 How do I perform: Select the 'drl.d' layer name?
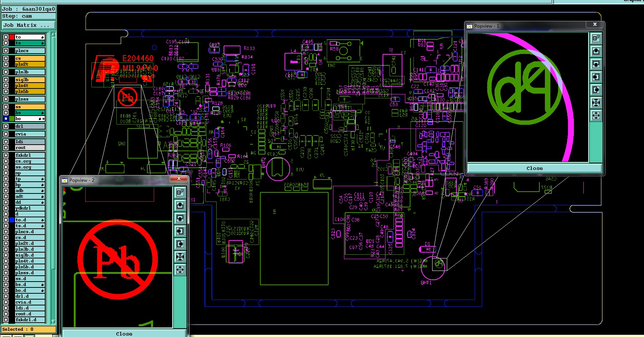(x=30, y=296)
